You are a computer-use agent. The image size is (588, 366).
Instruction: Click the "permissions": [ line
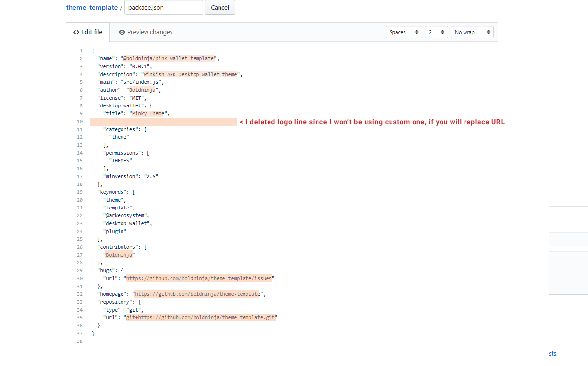(x=126, y=153)
